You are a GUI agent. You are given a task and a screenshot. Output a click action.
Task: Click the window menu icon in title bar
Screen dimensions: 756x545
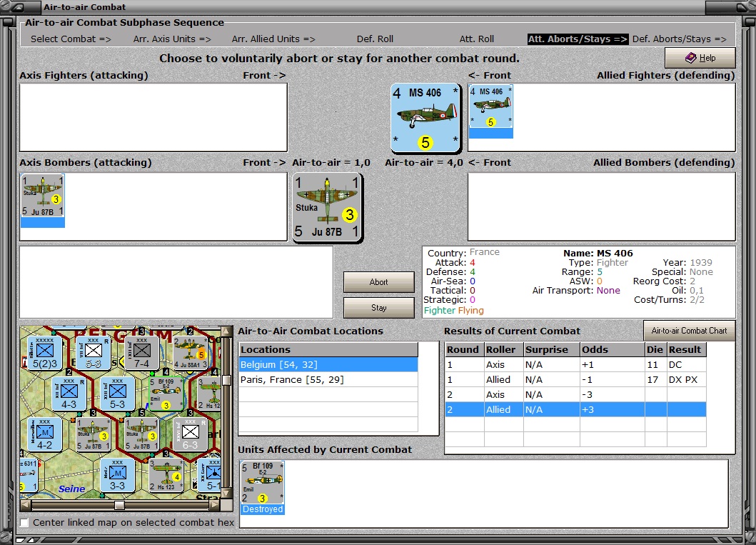click(x=18, y=6)
